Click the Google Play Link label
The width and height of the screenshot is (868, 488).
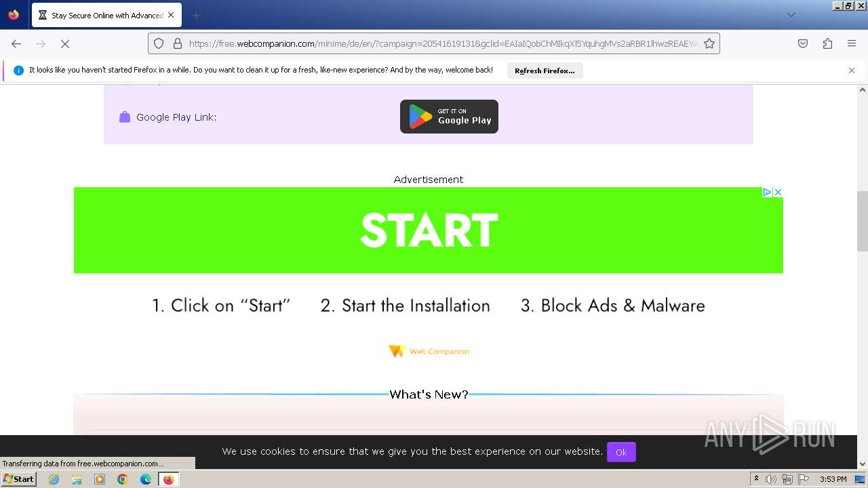(176, 117)
